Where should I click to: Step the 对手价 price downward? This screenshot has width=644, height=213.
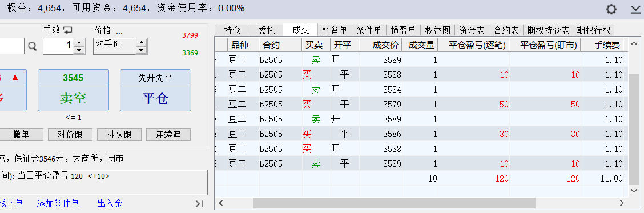141,50
